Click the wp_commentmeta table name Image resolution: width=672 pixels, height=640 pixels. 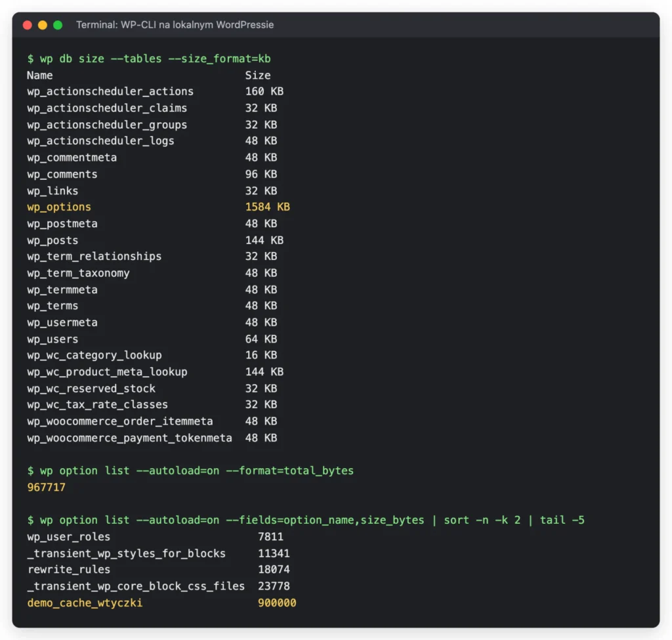[72, 158]
